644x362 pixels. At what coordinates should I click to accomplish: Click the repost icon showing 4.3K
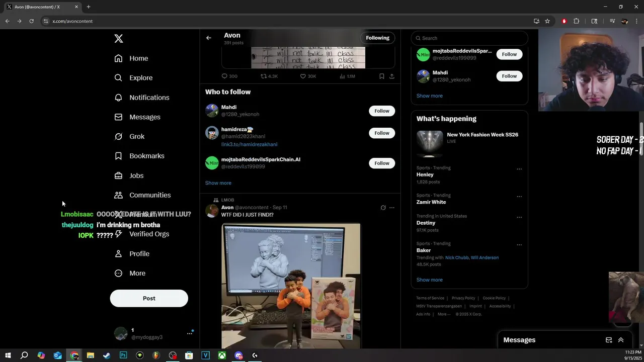264,76
